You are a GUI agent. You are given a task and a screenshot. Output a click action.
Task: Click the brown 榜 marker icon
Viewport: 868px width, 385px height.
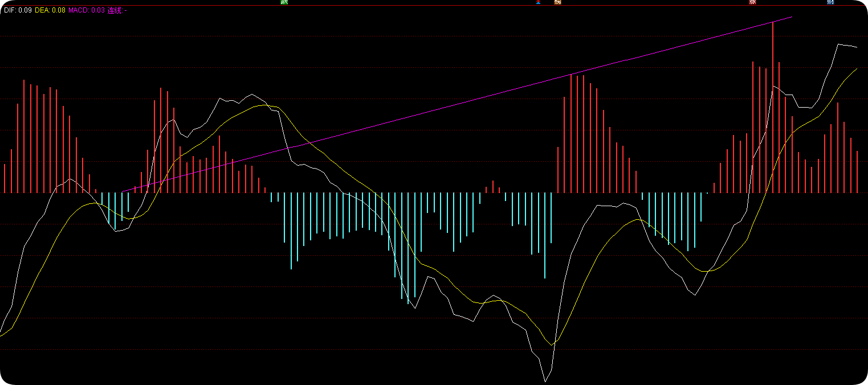(x=557, y=2)
